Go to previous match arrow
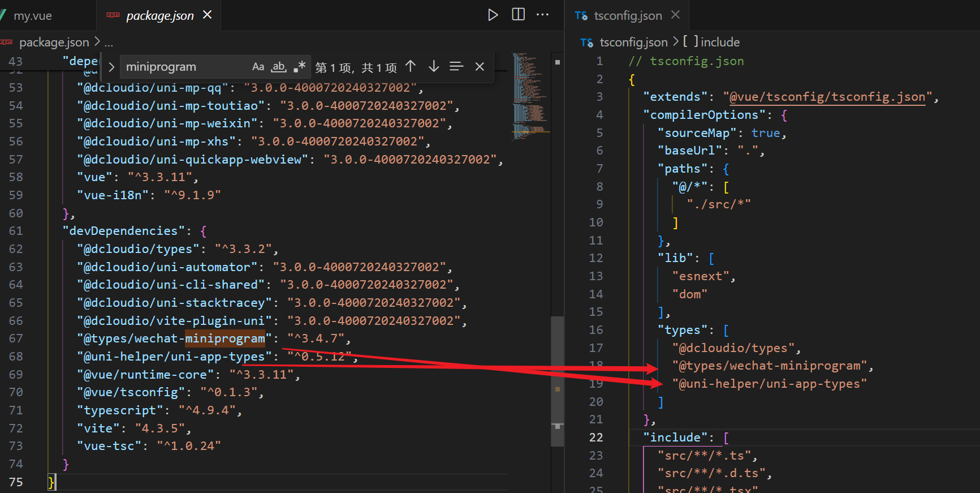The height and width of the screenshot is (493, 980). (x=411, y=67)
